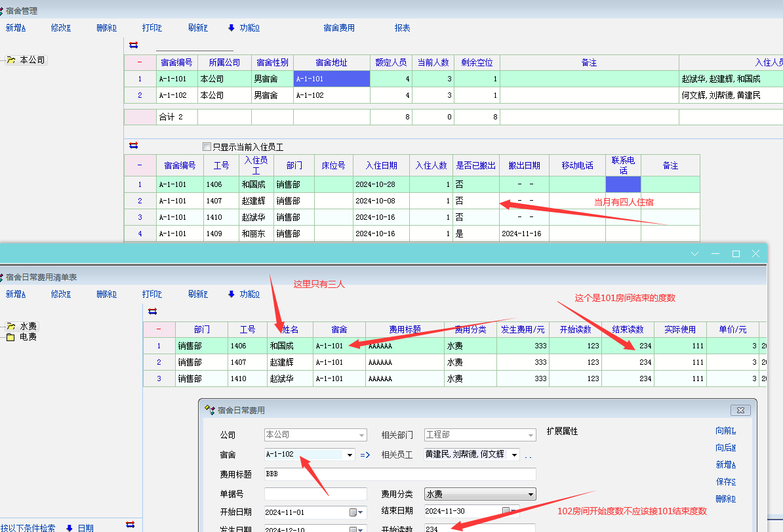
Task: Click 保存 in the expense dialog
Action: pyautogui.click(x=725, y=481)
